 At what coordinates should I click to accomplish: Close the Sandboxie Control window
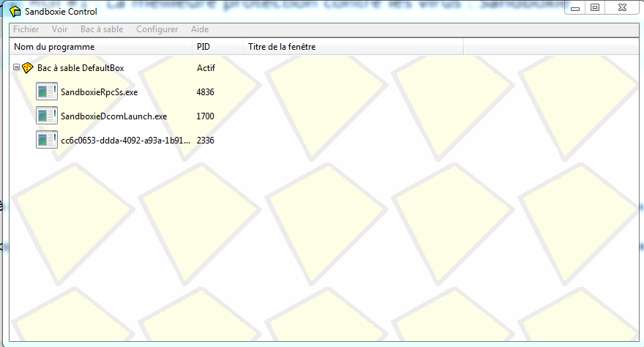(x=622, y=8)
